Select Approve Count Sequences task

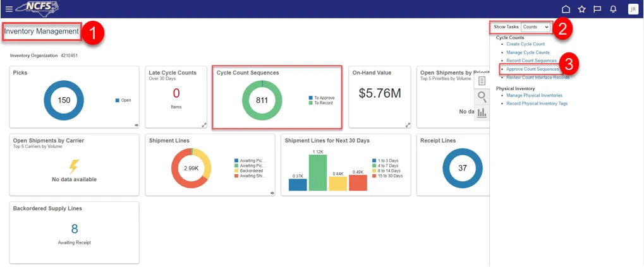(x=532, y=69)
